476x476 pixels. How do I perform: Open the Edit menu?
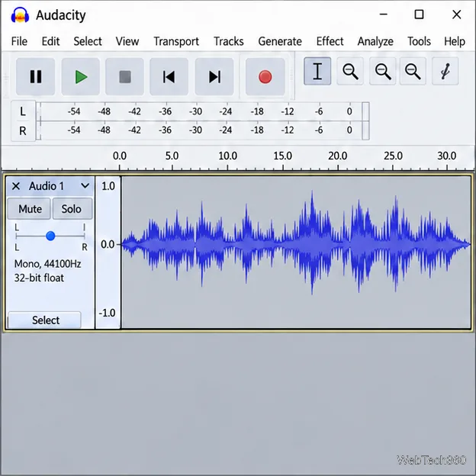[50, 41]
